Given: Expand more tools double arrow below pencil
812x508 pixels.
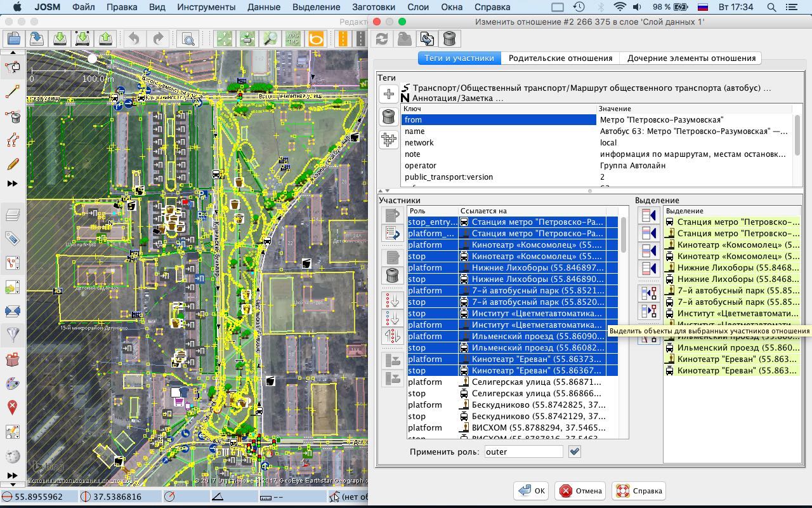Looking at the screenshot, I should click(x=12, y=184).
